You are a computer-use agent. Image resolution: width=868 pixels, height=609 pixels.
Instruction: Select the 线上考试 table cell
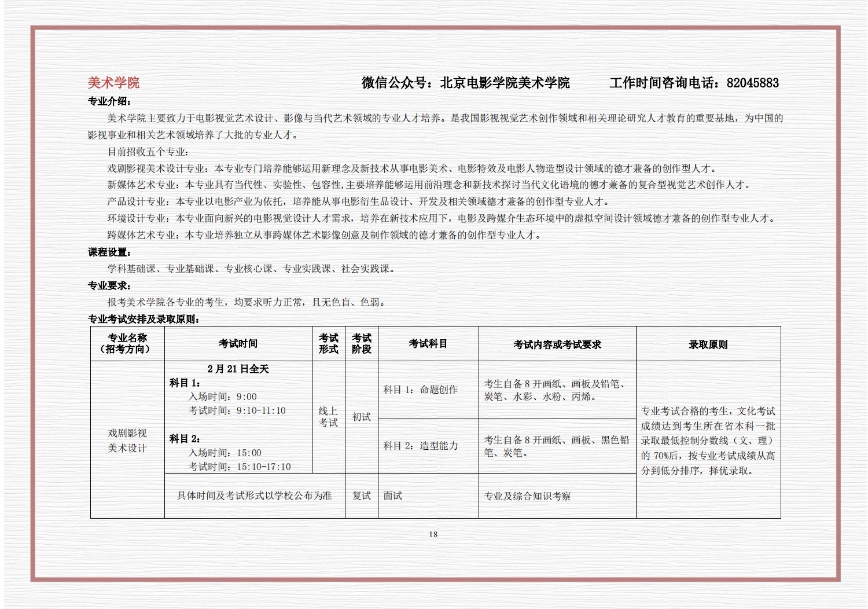(328, 417)
